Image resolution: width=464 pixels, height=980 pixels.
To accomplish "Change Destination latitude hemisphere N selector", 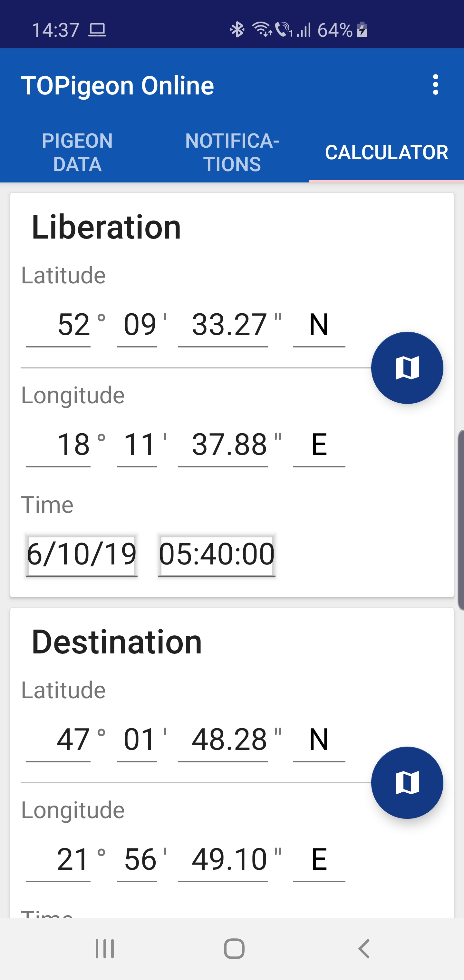I will [319, 740].
